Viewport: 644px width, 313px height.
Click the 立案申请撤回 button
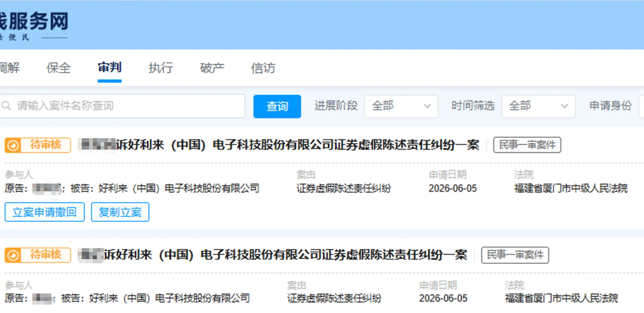pyautogui.click(x=44, y=212)
